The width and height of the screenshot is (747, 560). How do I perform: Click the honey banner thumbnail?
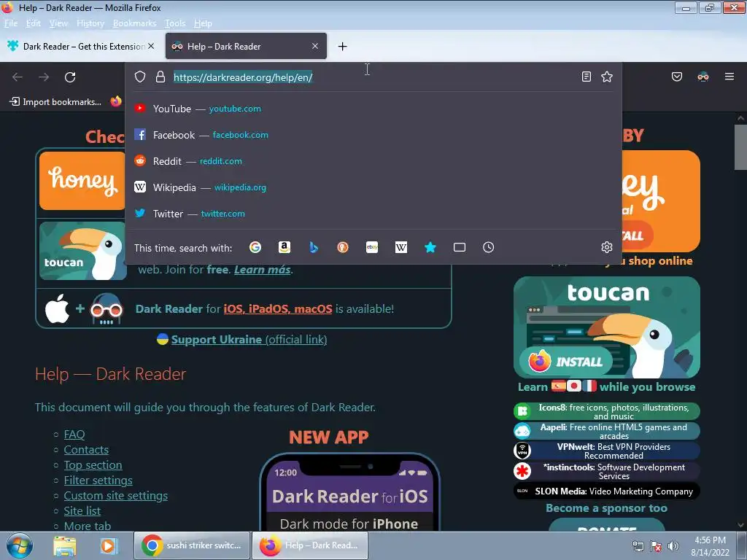click(82, 181)
